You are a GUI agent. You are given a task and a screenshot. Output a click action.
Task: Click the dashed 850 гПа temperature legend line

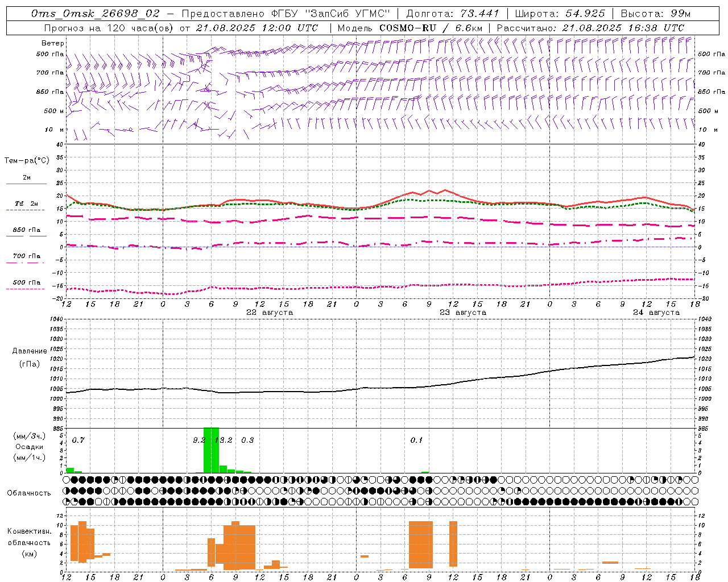[x=26, y=235]
